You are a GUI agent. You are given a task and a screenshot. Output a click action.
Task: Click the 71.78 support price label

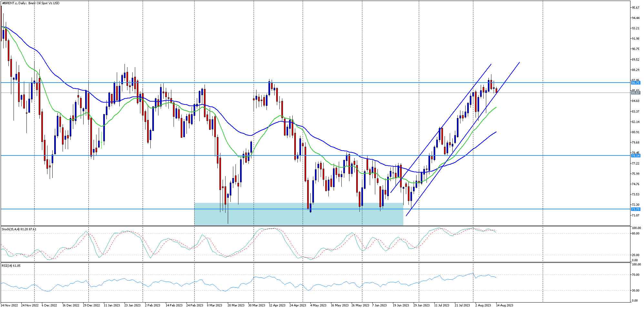point(635,209)
